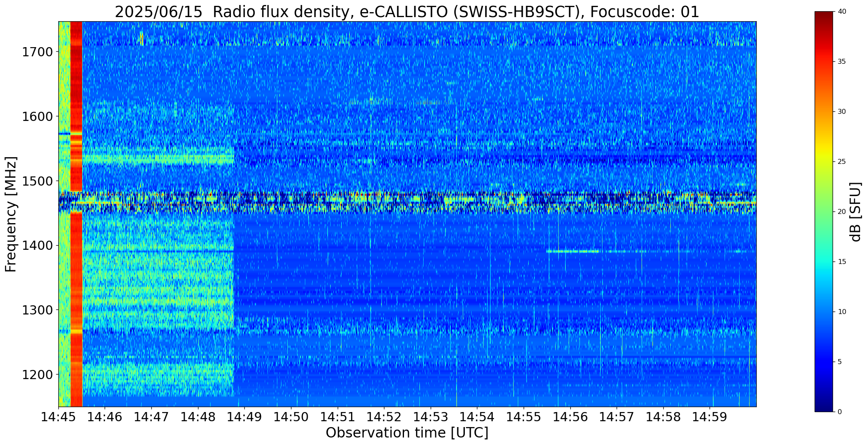This screenshot has width=868, height=445.
Task: Click the 1300 frequency tick label
Action: tap(37, 310)
